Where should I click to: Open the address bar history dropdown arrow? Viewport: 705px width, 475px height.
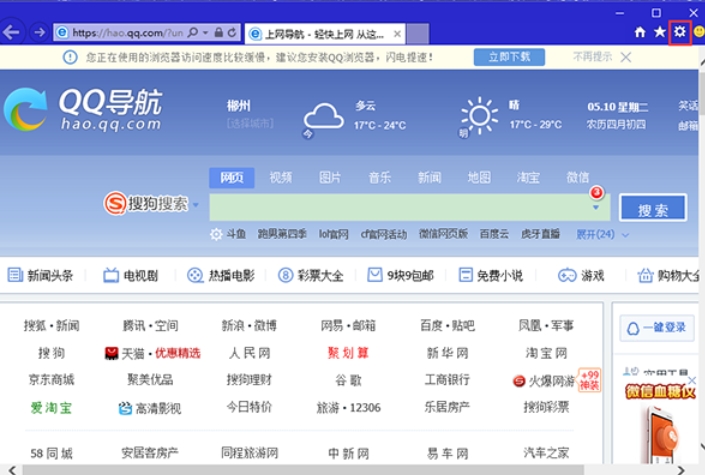click(x=205, y=33)
